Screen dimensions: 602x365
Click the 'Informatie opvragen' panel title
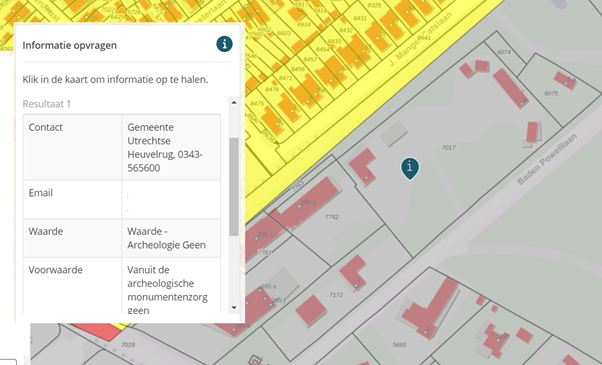(x=69, y=45)
